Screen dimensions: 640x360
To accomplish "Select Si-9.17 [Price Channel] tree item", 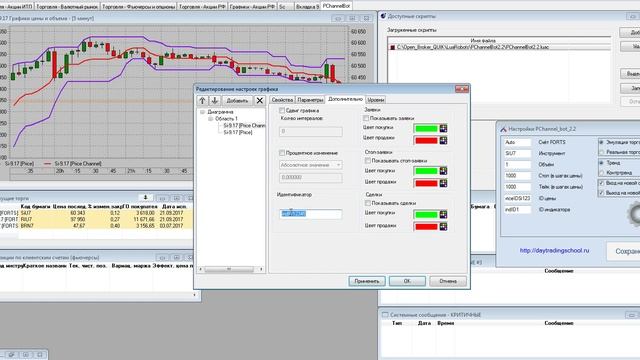I will [244, 125].
